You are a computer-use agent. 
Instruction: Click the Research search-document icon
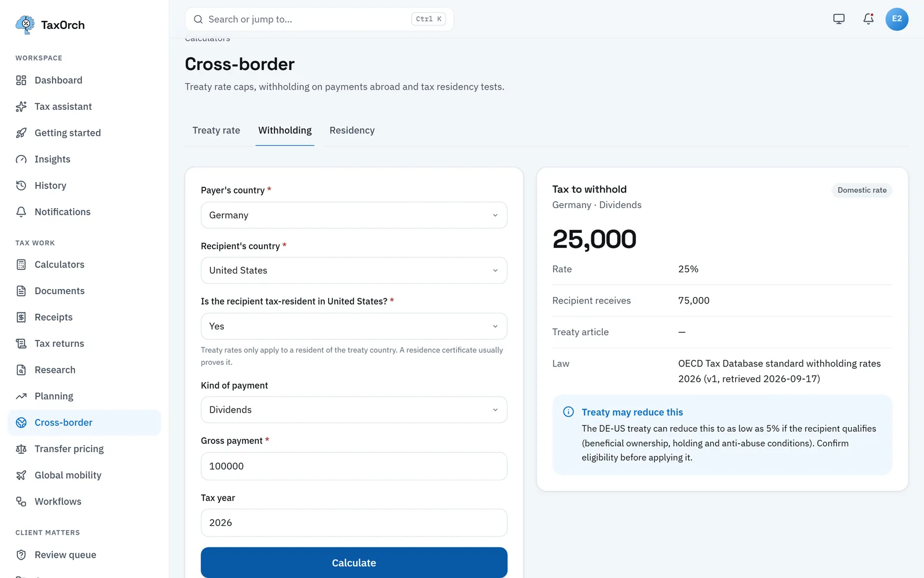[x=21, y=370]
